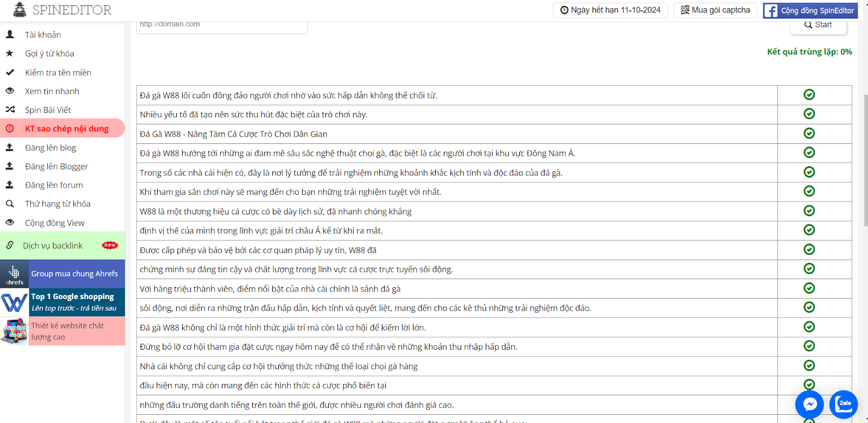
Task: Click link icon beside Dịch vụ backlink
Action: (10, 245)
